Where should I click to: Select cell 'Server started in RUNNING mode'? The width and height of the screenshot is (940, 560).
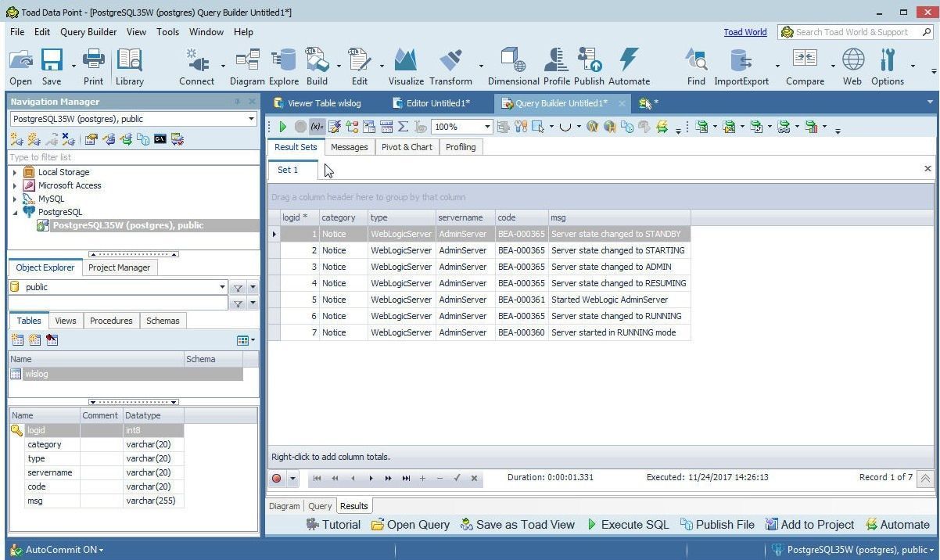(619, 332)
